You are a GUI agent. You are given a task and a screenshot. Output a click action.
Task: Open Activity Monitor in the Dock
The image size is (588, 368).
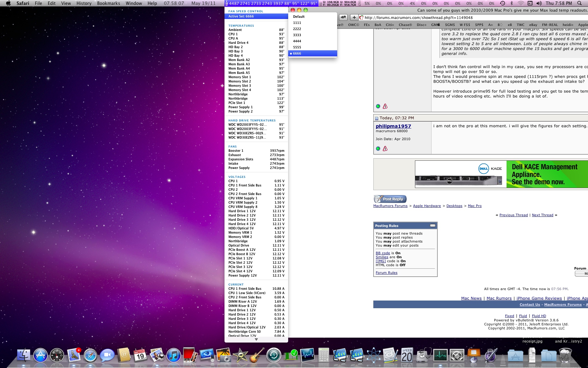click(x=440, y=355)
